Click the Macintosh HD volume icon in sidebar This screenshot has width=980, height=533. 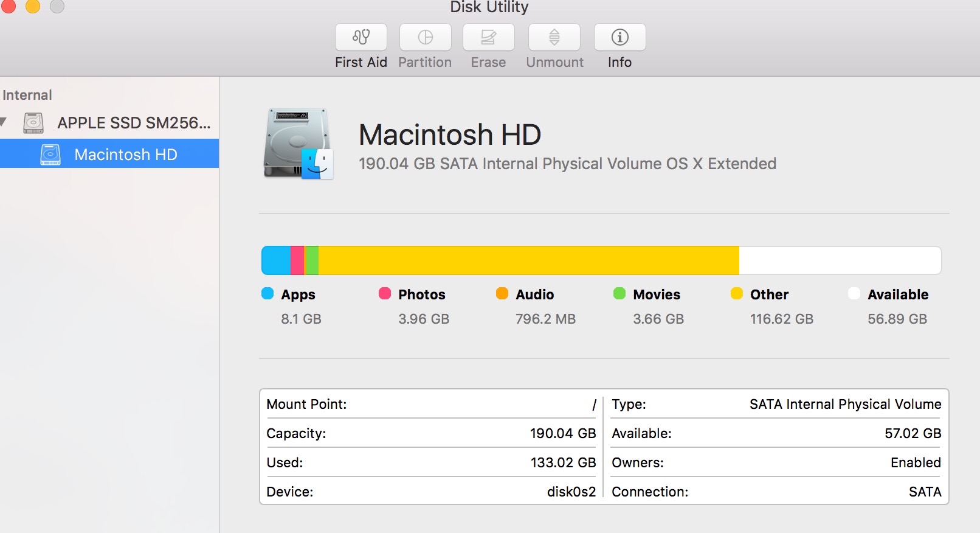pyautogui.click(x=50, y=155)
